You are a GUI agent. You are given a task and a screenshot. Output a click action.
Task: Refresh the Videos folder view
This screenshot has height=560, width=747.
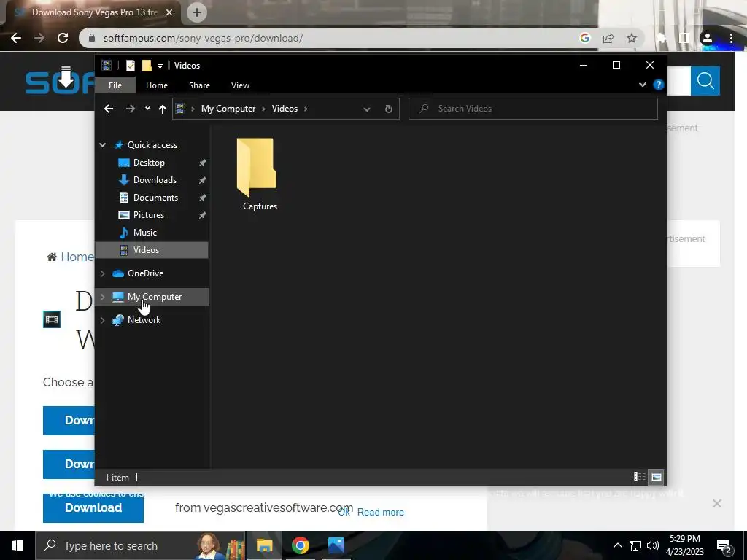389,109
